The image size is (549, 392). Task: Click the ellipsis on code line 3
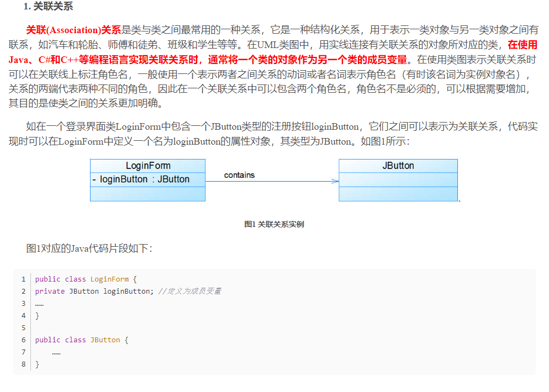point(39,305)
